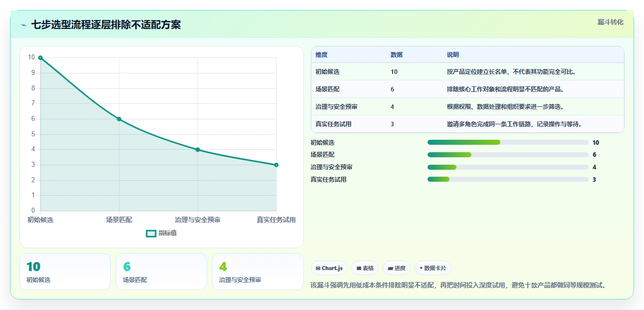
Task: Click the chart point at 初始候选
Action: tap(40, 58)
